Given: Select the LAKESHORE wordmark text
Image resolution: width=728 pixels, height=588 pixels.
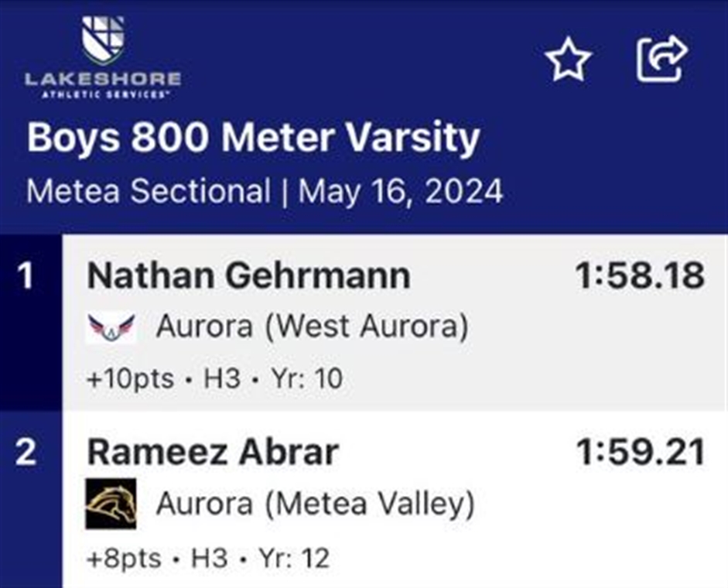Looking at the screenshot, I should (103, 79).
